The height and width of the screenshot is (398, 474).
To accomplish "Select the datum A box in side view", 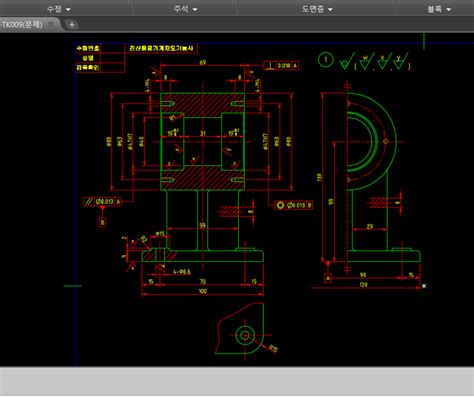I will pos(328,278).
